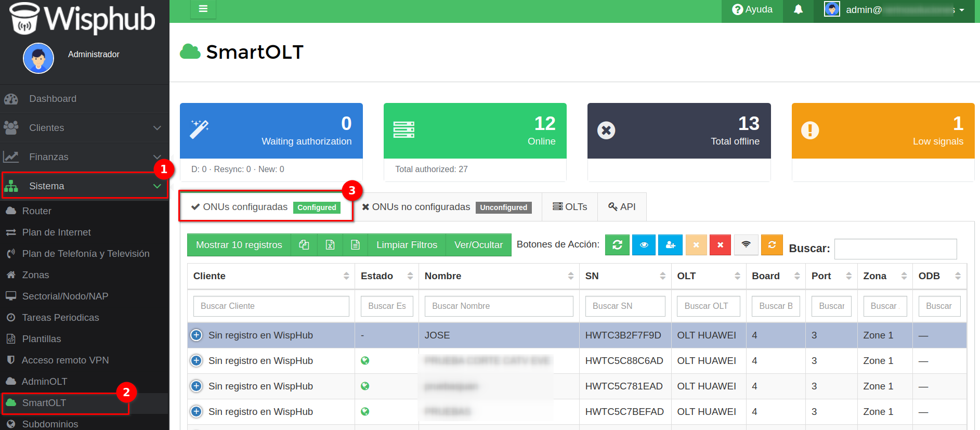Open Acceso remoto VPN in sidebar
Screen dimensions: 980x430
coord(85,360)
